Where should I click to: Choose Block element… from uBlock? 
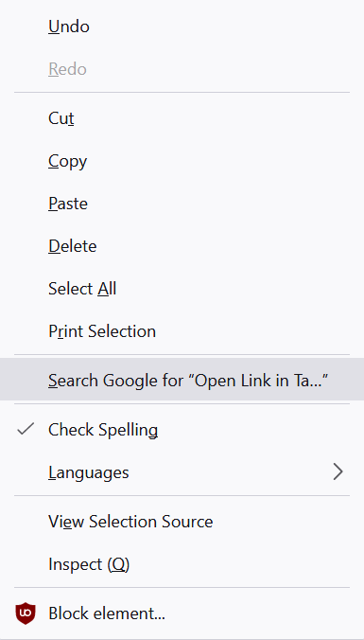tap(182, 613)
